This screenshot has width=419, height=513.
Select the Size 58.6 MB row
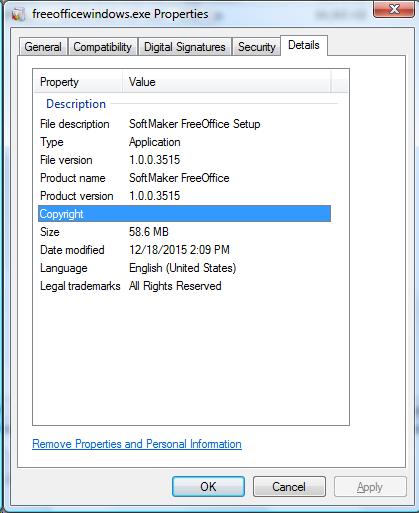(x=184, y=232)
